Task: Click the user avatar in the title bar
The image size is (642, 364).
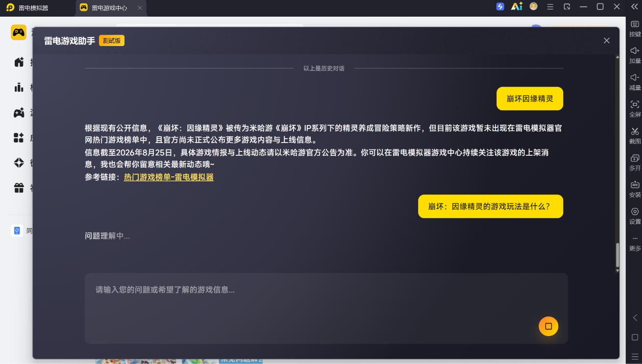Action: click(534, 6)
